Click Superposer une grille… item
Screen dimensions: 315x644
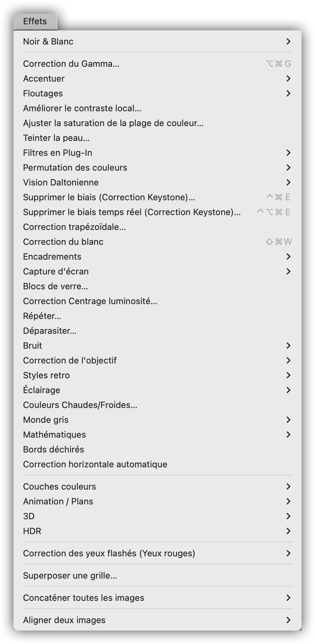tap(70, 576)
